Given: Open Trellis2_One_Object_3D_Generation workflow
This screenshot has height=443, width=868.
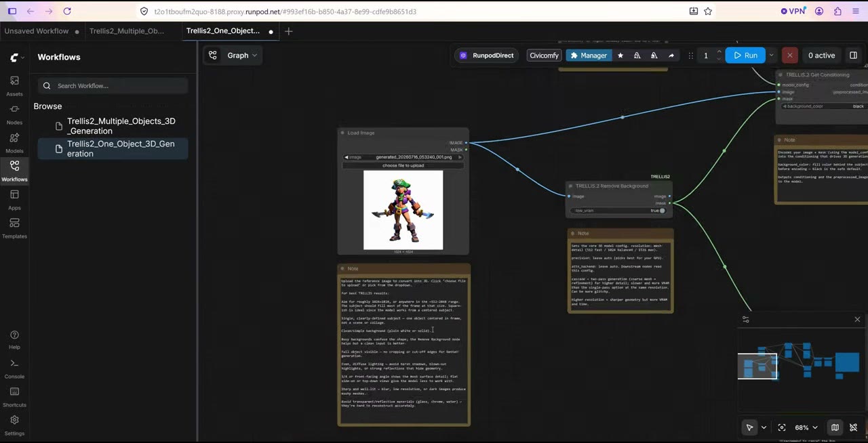Looking at the screenshot, I should pyautogui.click(x=113, y=148).
